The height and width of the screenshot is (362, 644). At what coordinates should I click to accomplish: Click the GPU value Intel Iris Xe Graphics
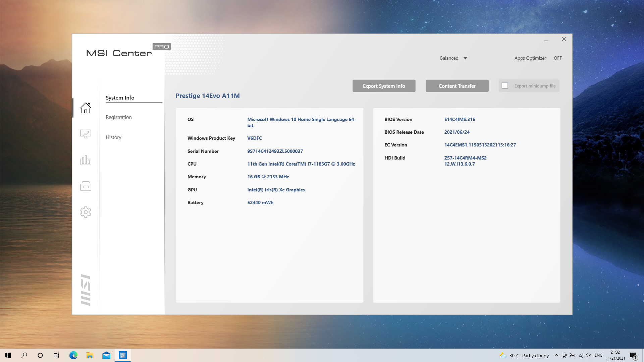pos(276,190)
